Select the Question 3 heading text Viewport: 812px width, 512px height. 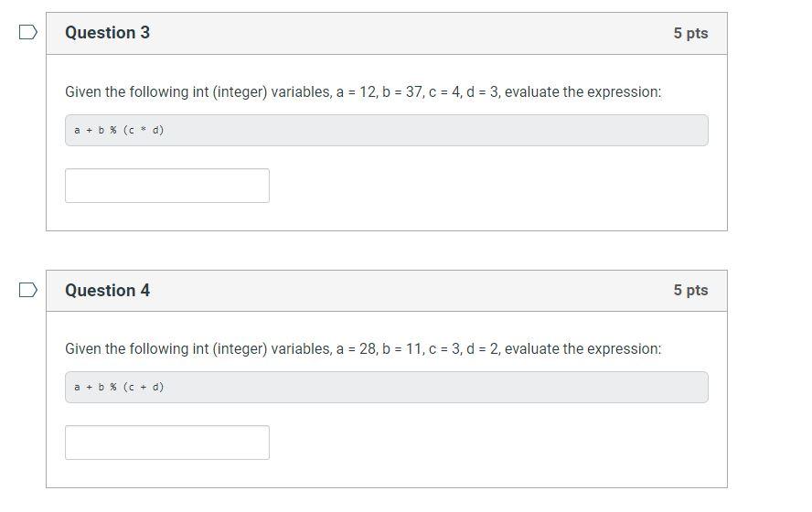(x=107, y=33)
